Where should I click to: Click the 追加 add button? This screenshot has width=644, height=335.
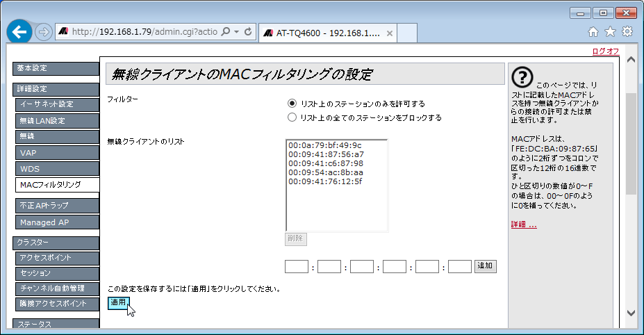point(486,266)
